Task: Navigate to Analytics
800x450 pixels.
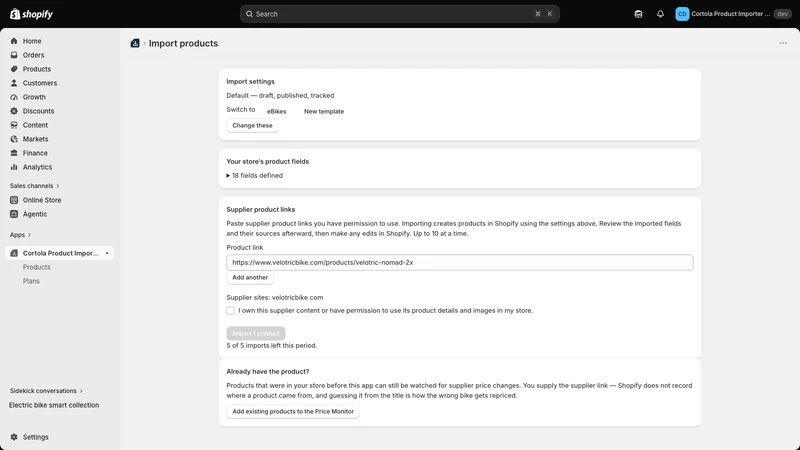Action: [37, 167]
